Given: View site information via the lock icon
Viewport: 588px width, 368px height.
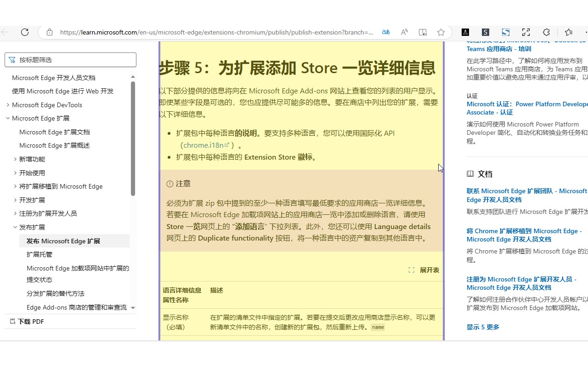Looking at the screenshot, I should pos(50,32).
